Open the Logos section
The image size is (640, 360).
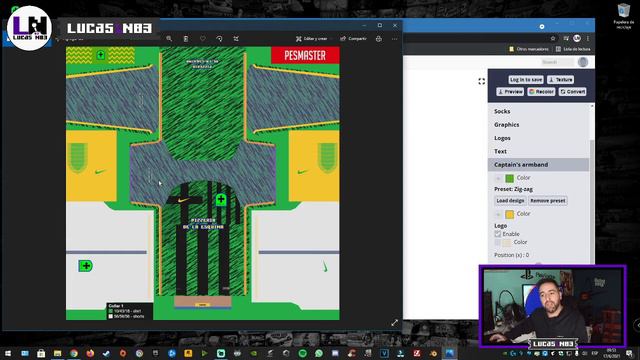click(x=539, y=138)
